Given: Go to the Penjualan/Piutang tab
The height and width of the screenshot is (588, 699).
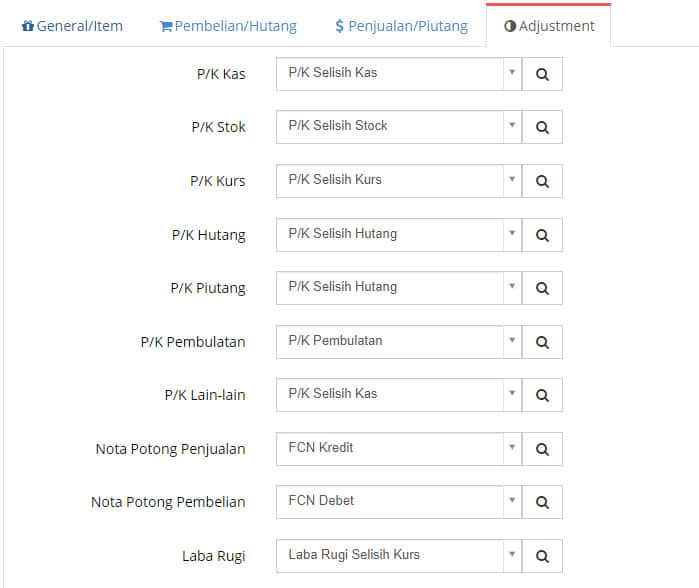Looking at the screenshot, I should pyautogui.click(x=401, y=26).
